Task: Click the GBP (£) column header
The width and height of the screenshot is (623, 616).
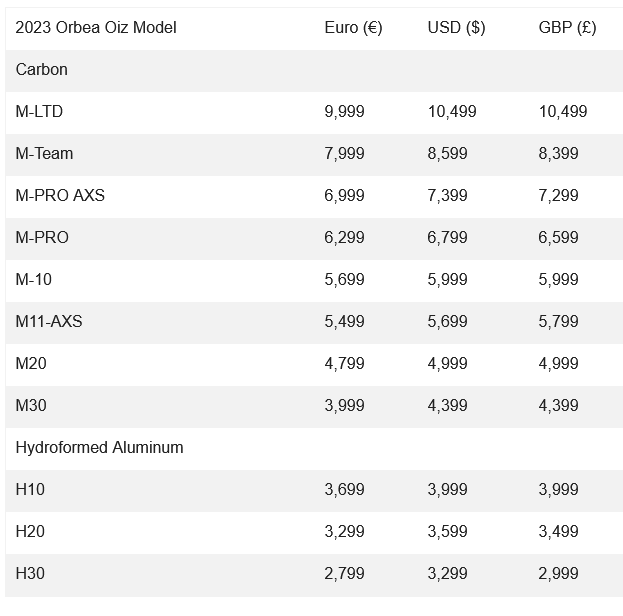Action: (x=567, y=28)
